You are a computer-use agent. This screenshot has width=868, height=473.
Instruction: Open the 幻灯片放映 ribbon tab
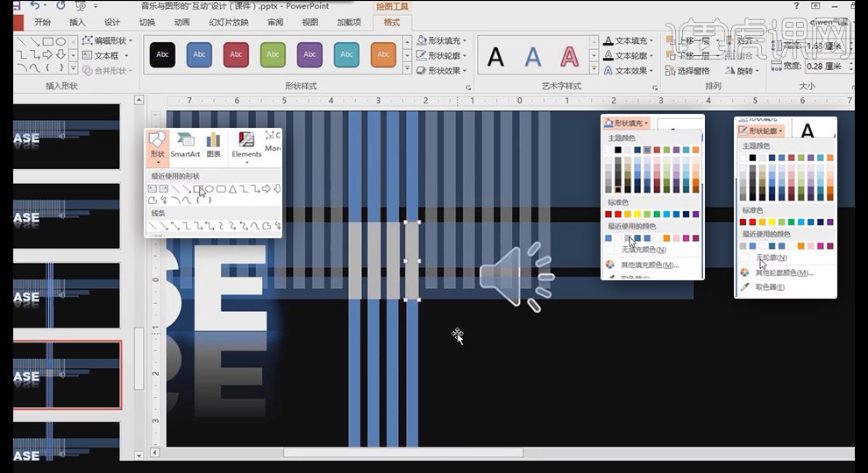coord(229,22)
